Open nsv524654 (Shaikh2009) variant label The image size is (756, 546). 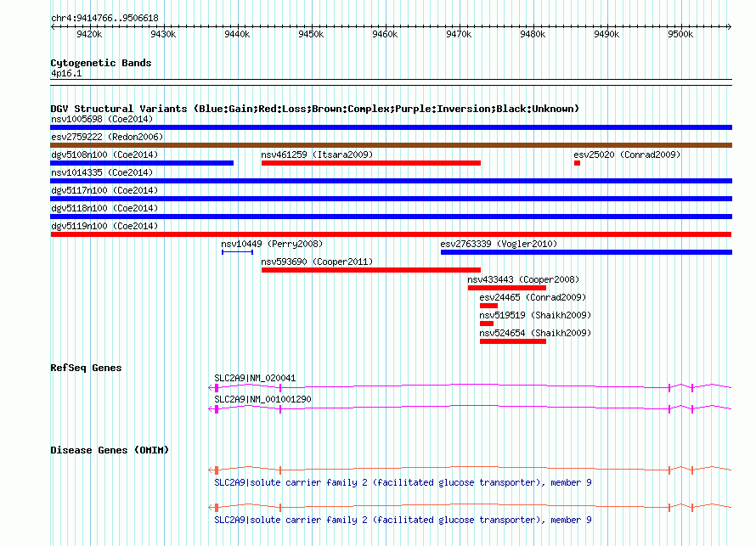coord(535,333)
